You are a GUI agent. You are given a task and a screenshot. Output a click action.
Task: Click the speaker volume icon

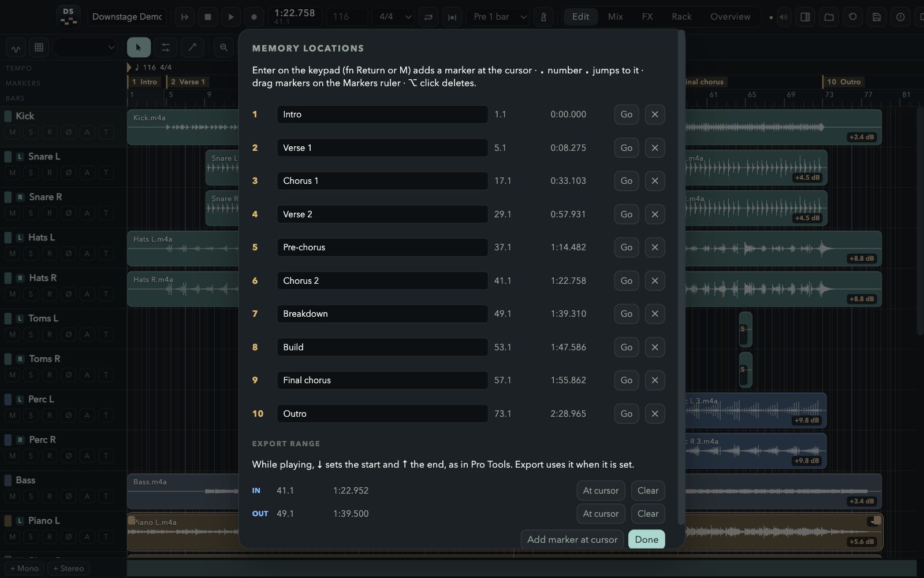pyautogui.click(x=784, y=17)
